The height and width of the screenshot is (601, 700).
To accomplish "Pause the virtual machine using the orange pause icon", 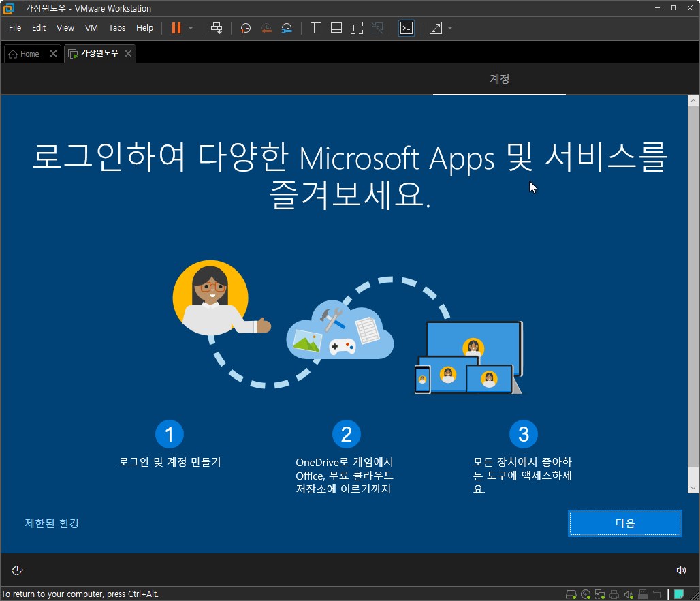I will (176, 28).
